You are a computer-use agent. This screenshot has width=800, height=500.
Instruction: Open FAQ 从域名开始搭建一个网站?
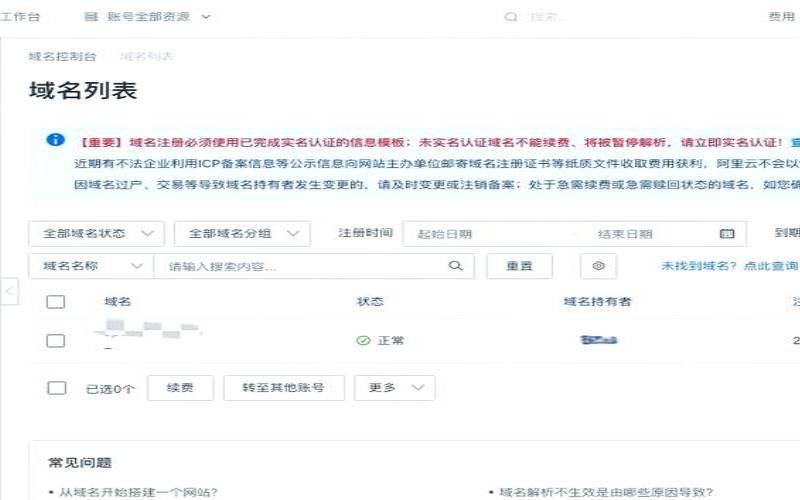[138, 492]
